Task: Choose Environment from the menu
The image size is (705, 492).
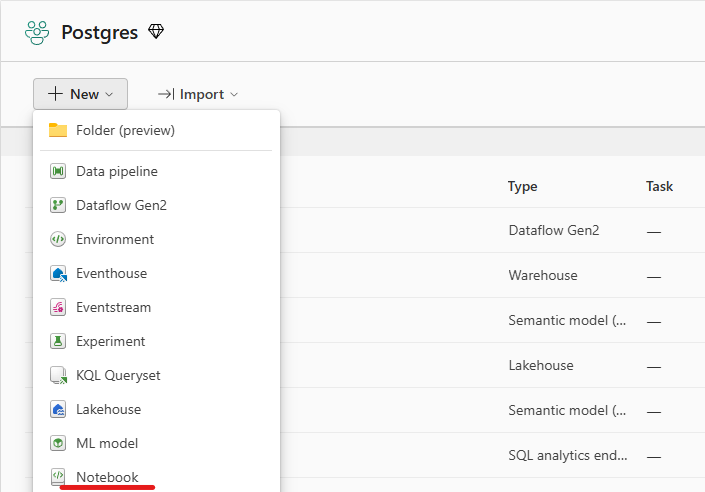Action: click(x=156, y=239)
